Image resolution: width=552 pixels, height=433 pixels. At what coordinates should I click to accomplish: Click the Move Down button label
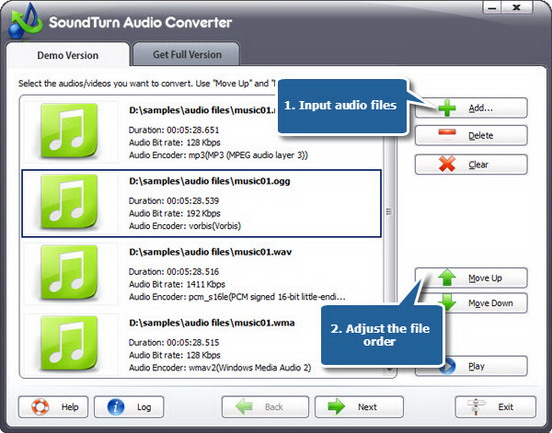point(490,303)
